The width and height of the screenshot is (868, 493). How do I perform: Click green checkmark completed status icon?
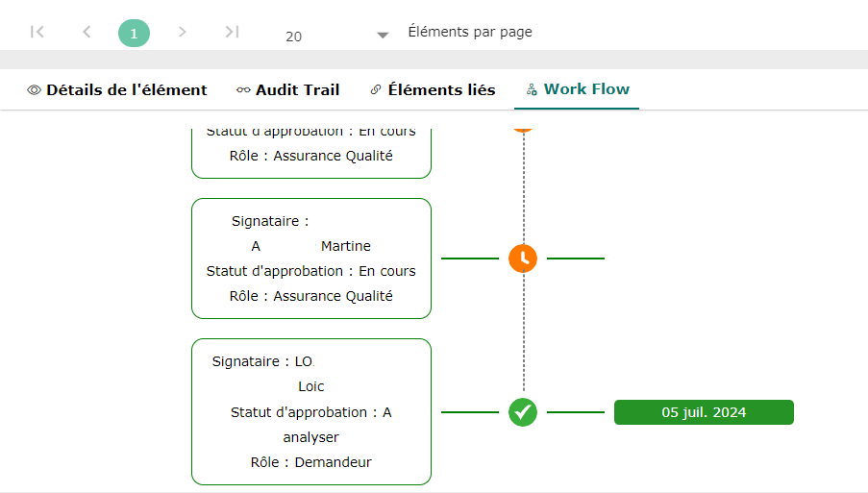(x=523, y=412)
